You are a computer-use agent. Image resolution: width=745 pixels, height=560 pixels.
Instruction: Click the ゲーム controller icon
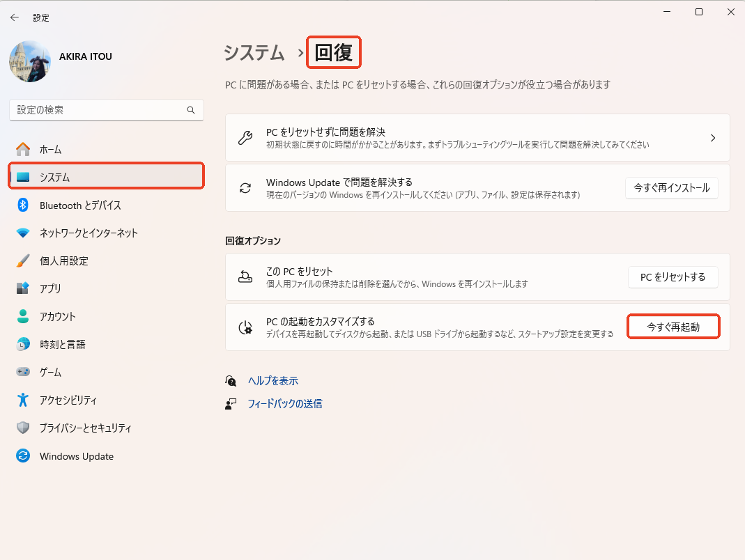tap(23, 372)
